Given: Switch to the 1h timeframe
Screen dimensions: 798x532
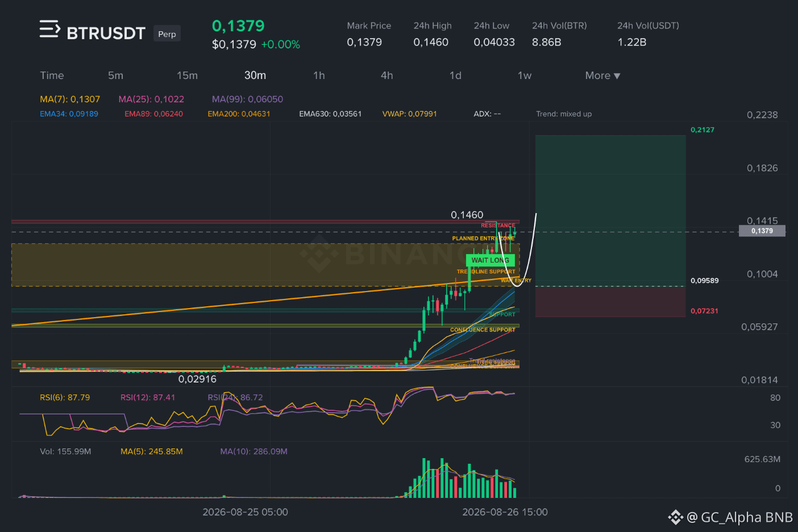Looking at the screenshot, I should 319,76.
